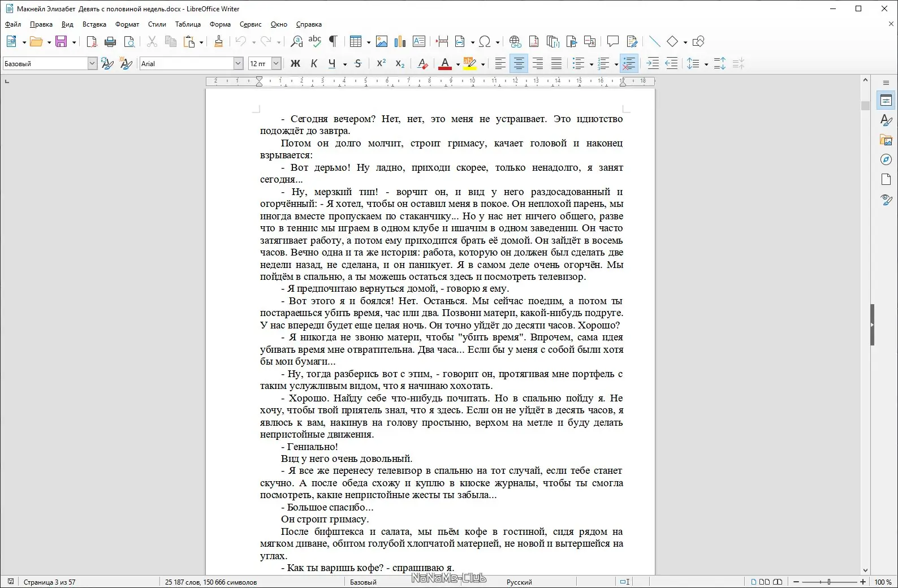
Task: Insert a page break
Action: click(x=442, y=41)
